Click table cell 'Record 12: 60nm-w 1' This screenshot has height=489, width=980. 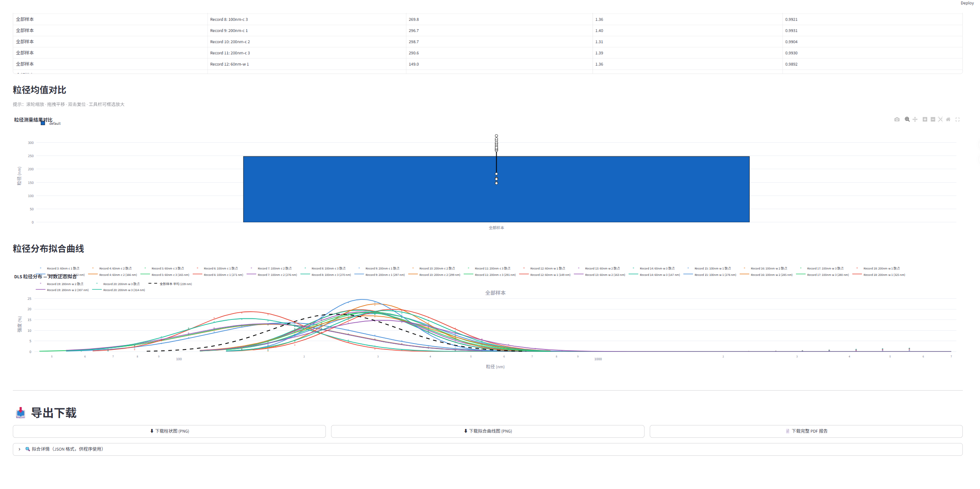click(307, 64)
